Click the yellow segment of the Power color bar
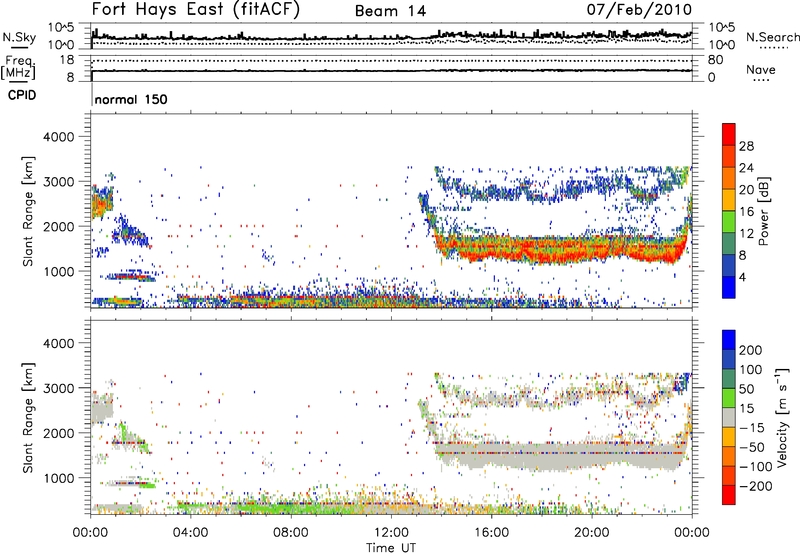 click(x=729, y=199)
